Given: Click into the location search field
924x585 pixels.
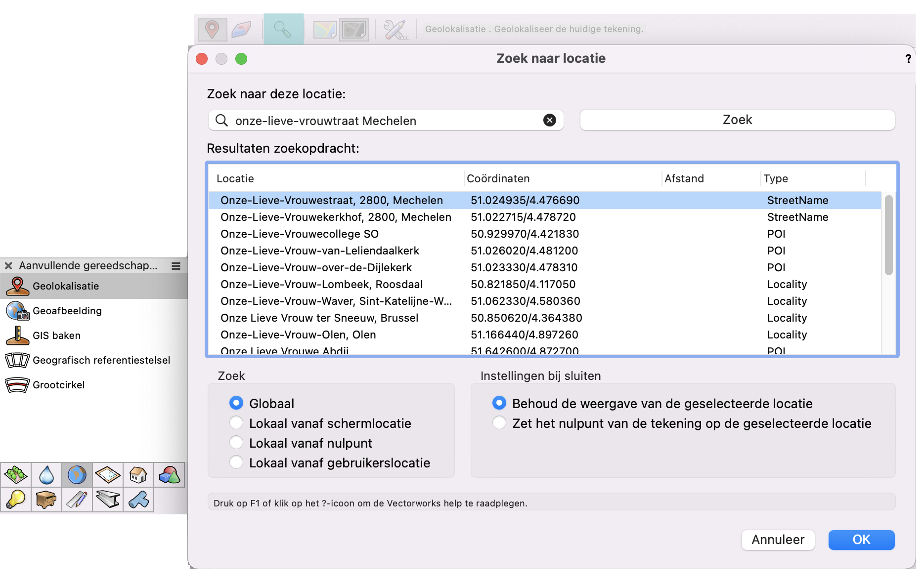Looking at the screenshot, I should [x=386, y=121].
